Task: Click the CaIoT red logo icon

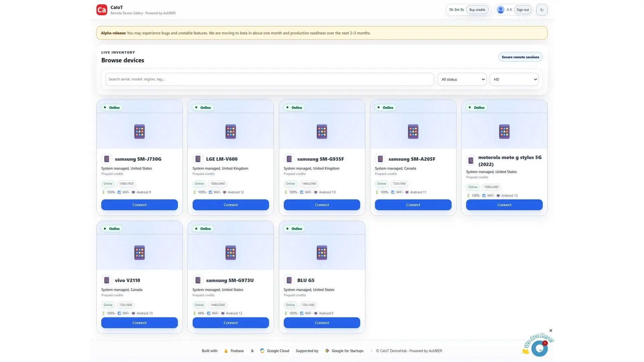Action: tap(102, 10)
